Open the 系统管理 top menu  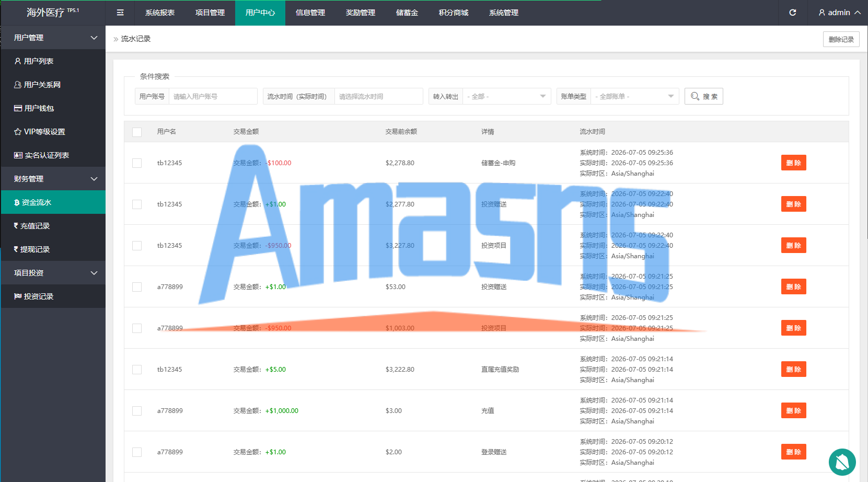click(x=504, y=13)
